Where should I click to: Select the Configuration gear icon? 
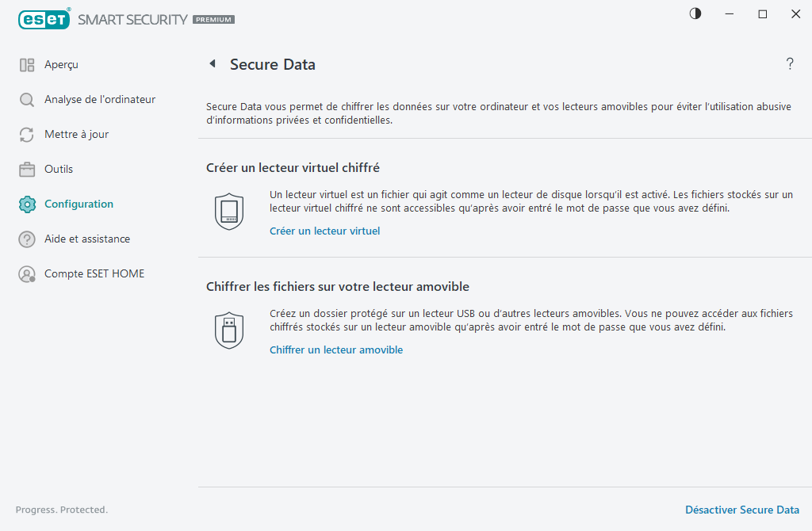pyautogui.click(x=26, y=204)
